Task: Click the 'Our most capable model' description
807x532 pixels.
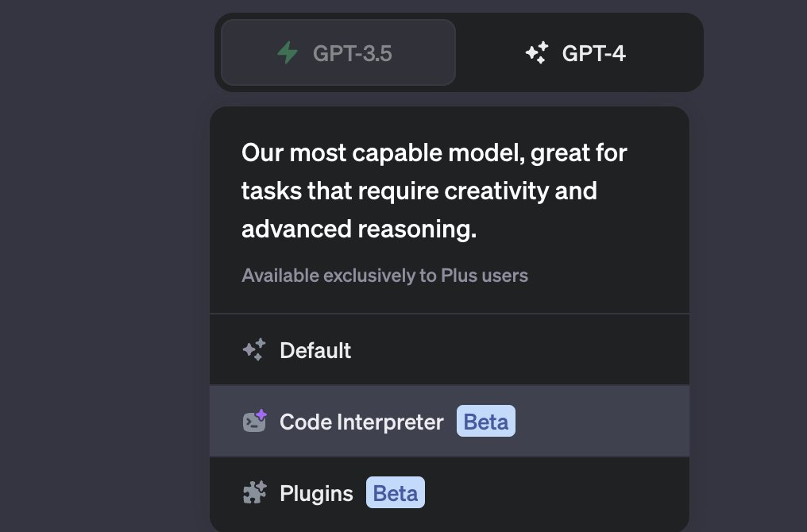Action: point(434,191)
